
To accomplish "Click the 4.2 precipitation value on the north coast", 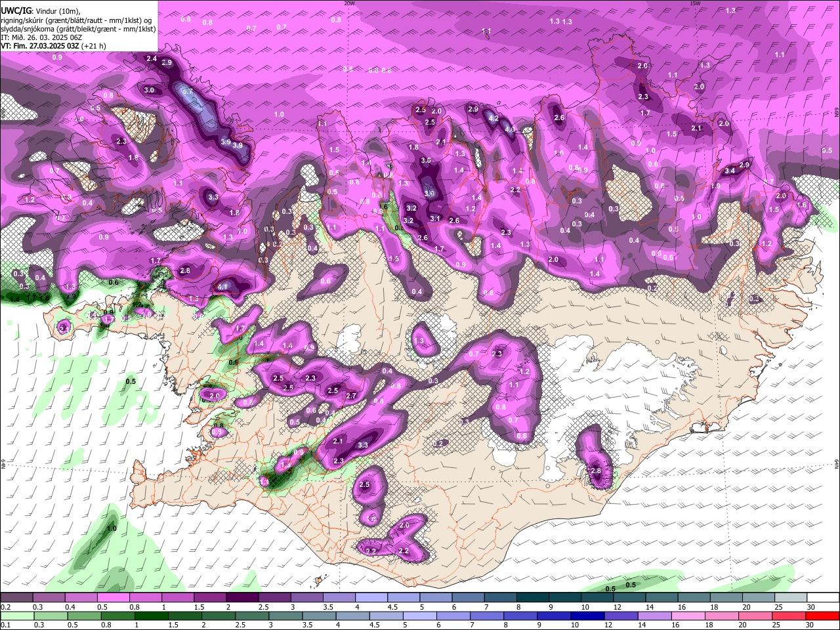I will click(494, 119).
